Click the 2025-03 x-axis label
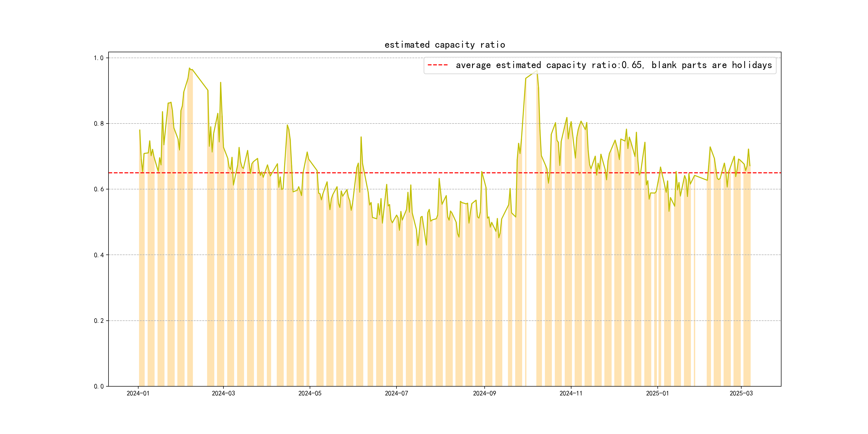 coord(741,394)
